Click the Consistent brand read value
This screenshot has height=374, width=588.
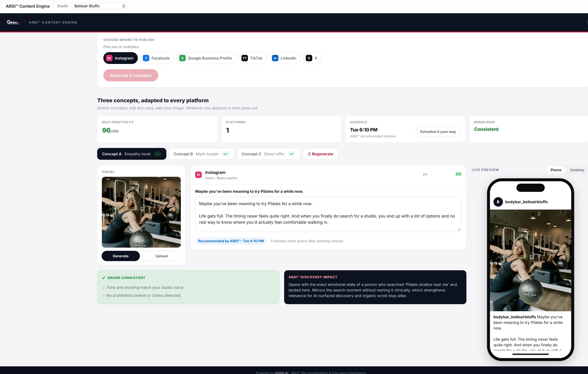pyautogui.click(x=486, y=129)
